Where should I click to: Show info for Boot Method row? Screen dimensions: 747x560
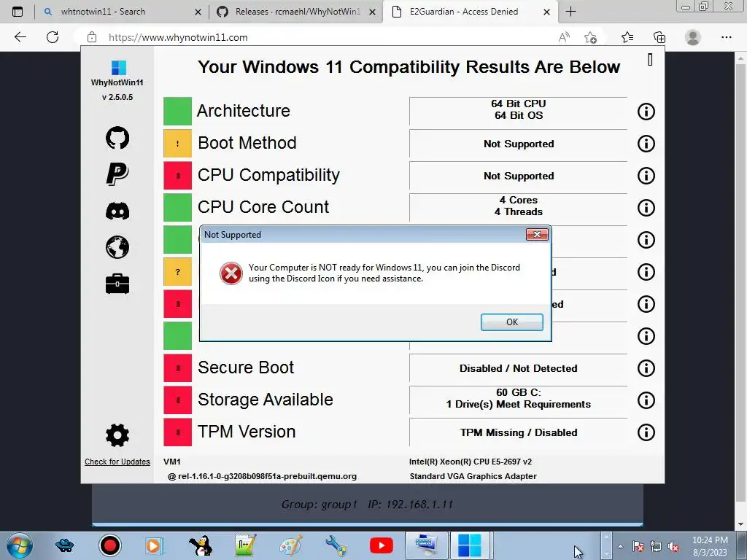pos(646,144)
